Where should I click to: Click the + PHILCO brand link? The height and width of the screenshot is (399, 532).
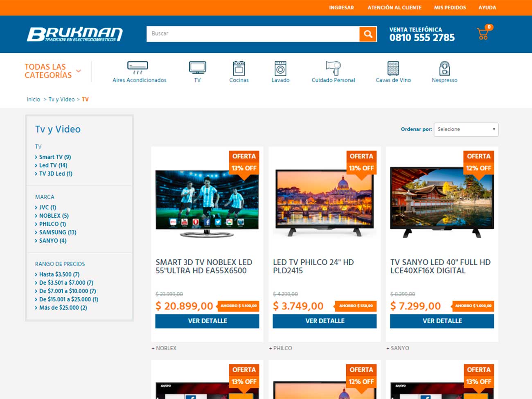coord(281,348)
